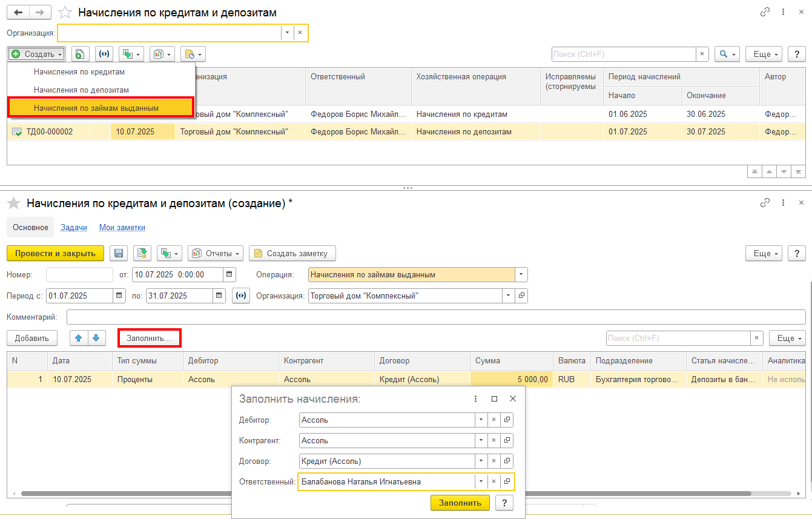Open the Мои заметки tab
812x519 pixels.
point(122,228)
